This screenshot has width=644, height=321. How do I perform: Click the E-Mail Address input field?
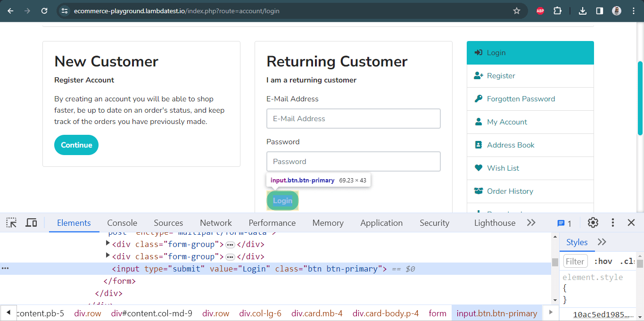click(353, 118)
